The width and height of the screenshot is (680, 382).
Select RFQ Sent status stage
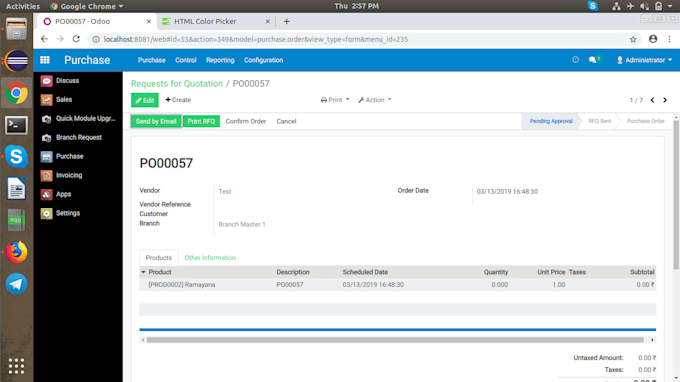(599, 121)
